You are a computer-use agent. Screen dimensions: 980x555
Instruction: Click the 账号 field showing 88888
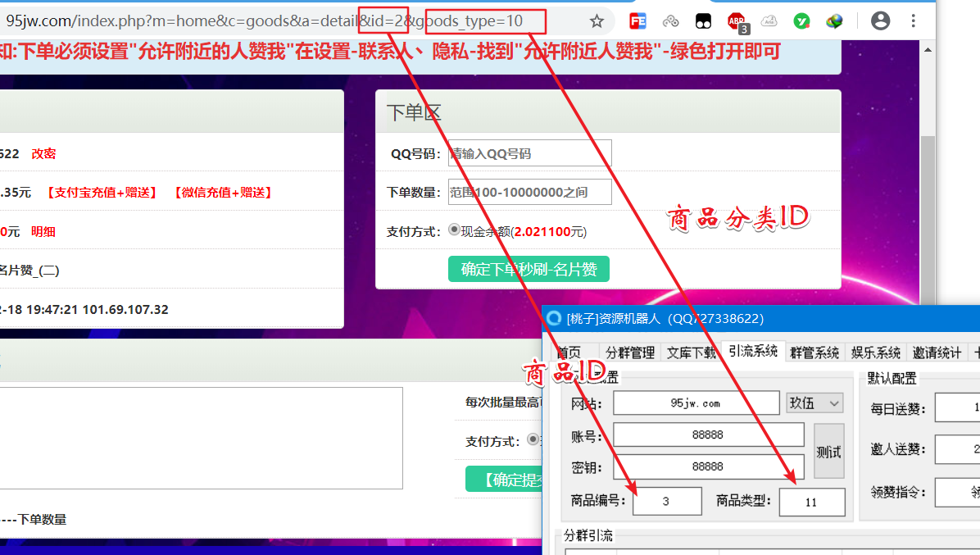[708, 434]
